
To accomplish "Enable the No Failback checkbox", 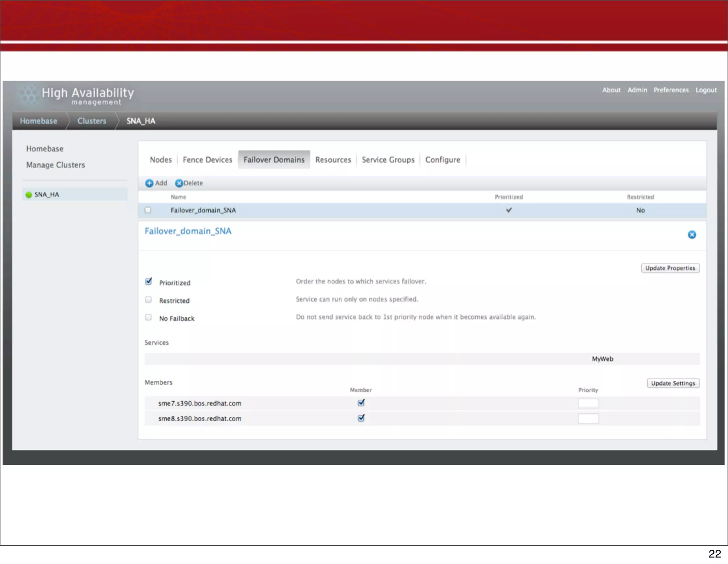I will pyautogui.click(x=149, y=318).
